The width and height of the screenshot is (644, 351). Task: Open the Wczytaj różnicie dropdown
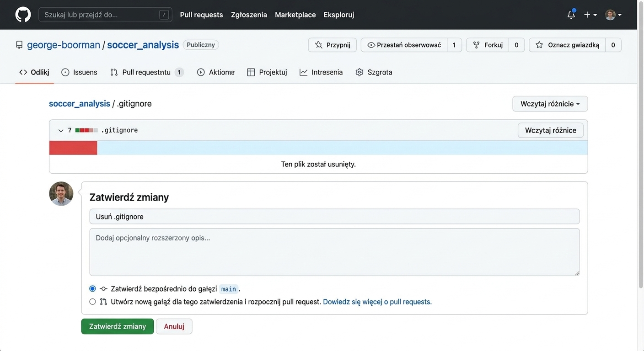(550, 104)
